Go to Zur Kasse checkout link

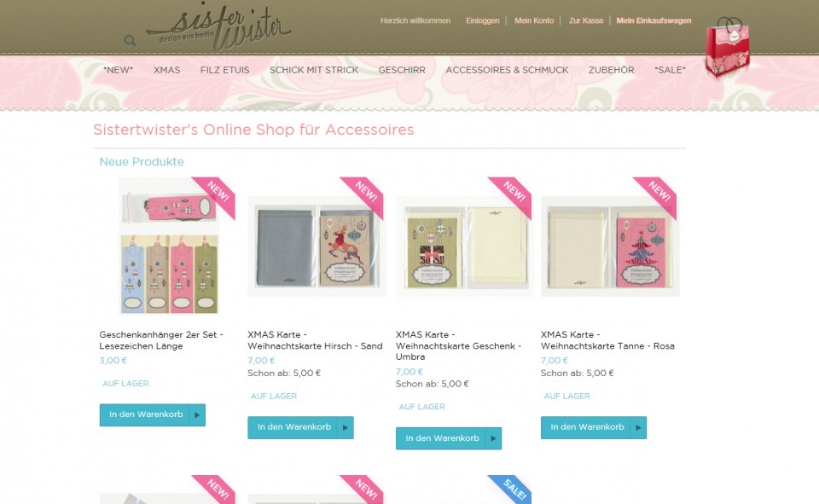586,20
